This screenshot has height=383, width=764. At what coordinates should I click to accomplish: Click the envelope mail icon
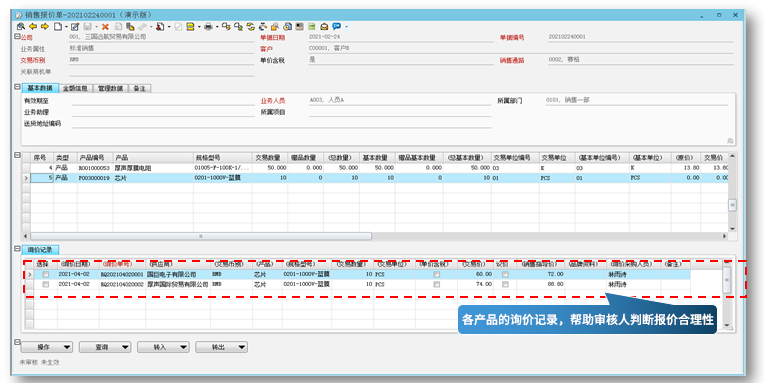click(x=324, y=27)
